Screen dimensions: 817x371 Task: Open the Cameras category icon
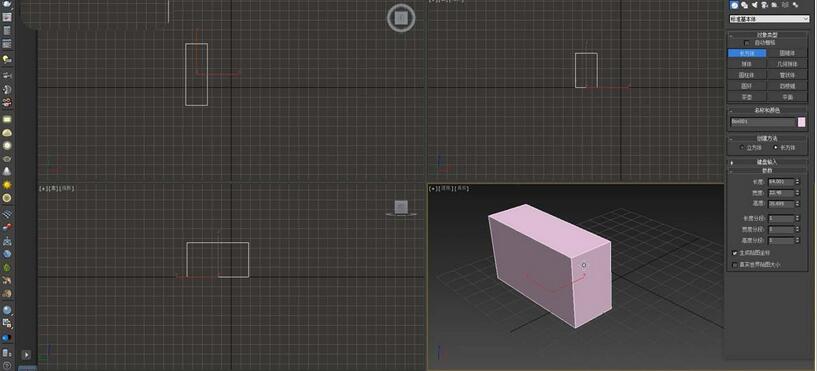point(764,5)
